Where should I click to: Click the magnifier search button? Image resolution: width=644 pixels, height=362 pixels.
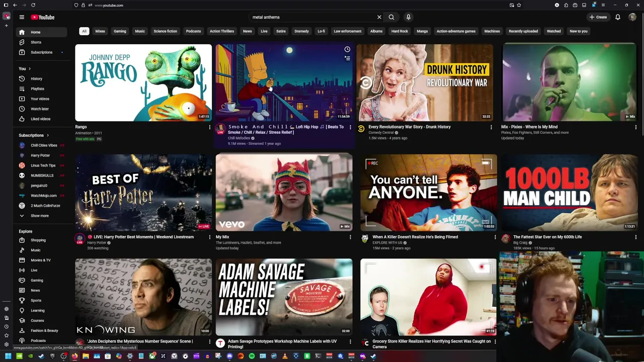point(391,17)
